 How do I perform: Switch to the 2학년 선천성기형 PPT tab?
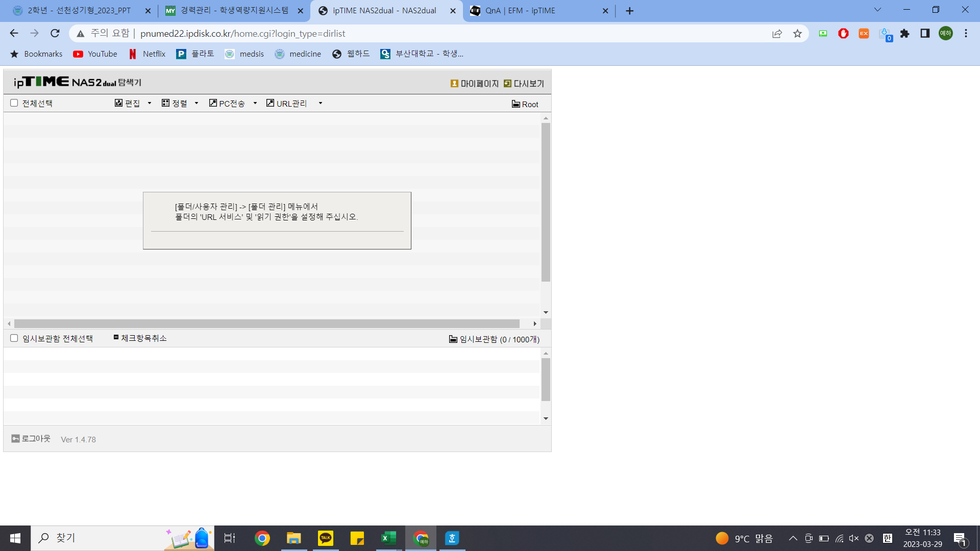[79, 11]
